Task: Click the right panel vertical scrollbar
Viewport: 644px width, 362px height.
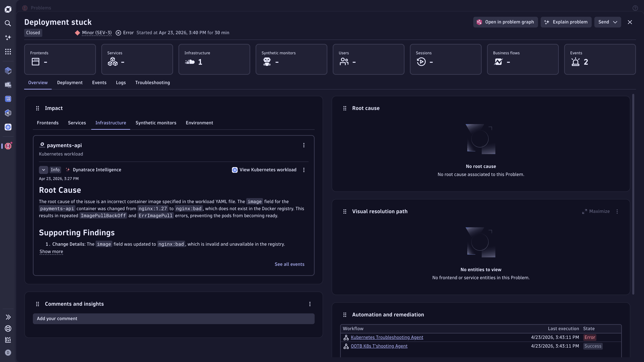Action: click(633, 194)
